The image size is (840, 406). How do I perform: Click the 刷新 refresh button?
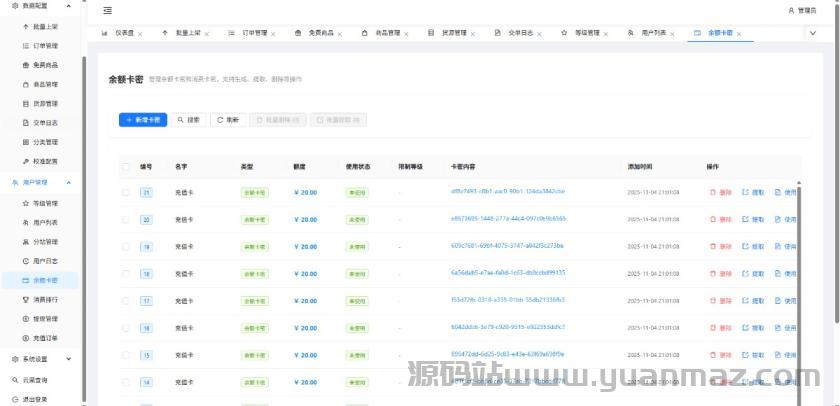pyautogui.click(x=227, y=120)
